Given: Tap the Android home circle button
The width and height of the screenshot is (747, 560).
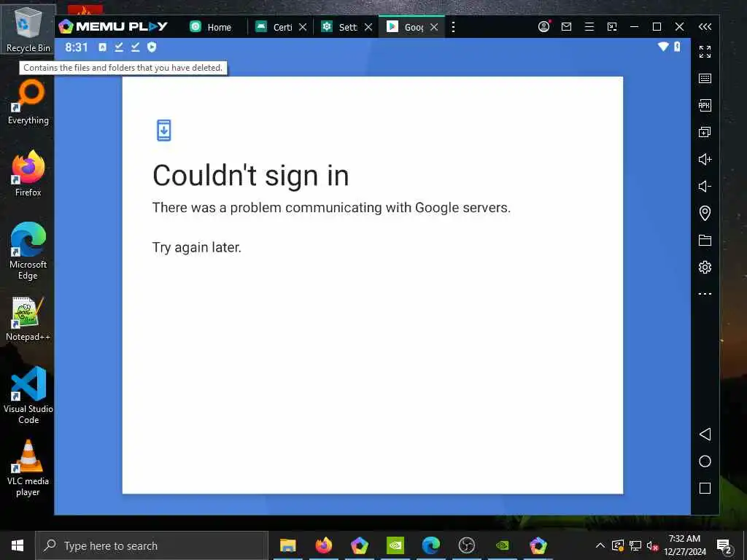Looking at the screenshot, I should pyautogui.click(x=705, y=461).
